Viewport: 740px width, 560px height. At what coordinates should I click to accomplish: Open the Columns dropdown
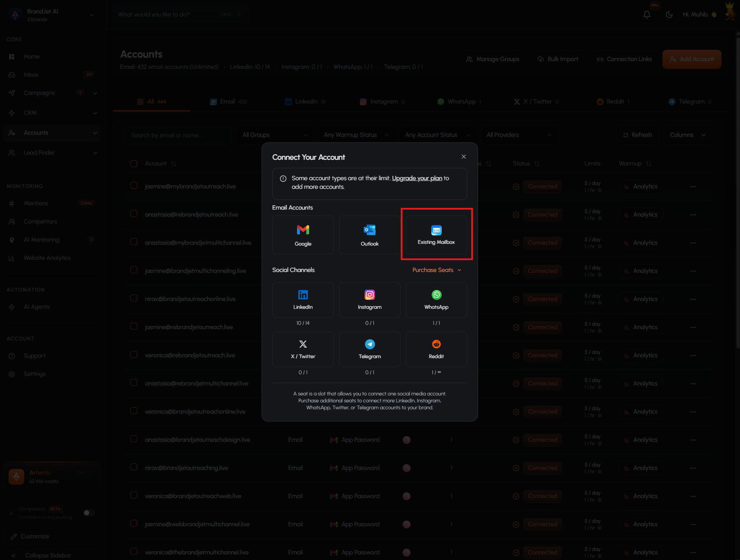(x=688, y=135)
